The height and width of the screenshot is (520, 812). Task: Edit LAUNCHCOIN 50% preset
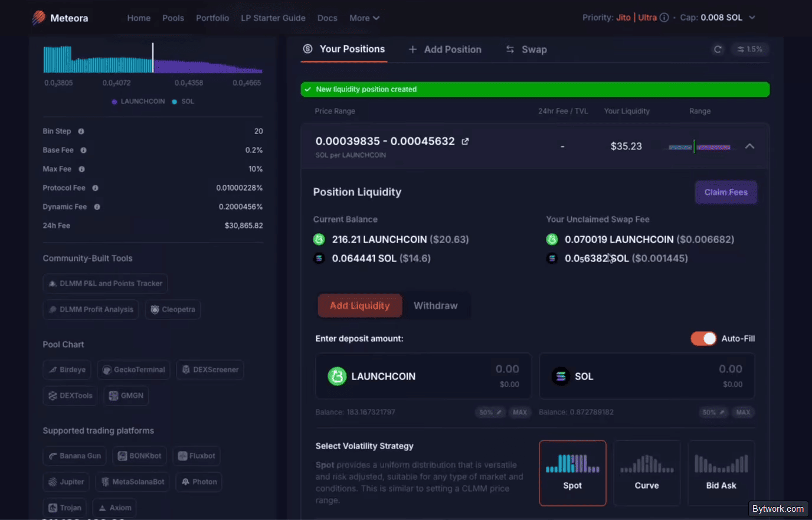[x=490, y=412]
